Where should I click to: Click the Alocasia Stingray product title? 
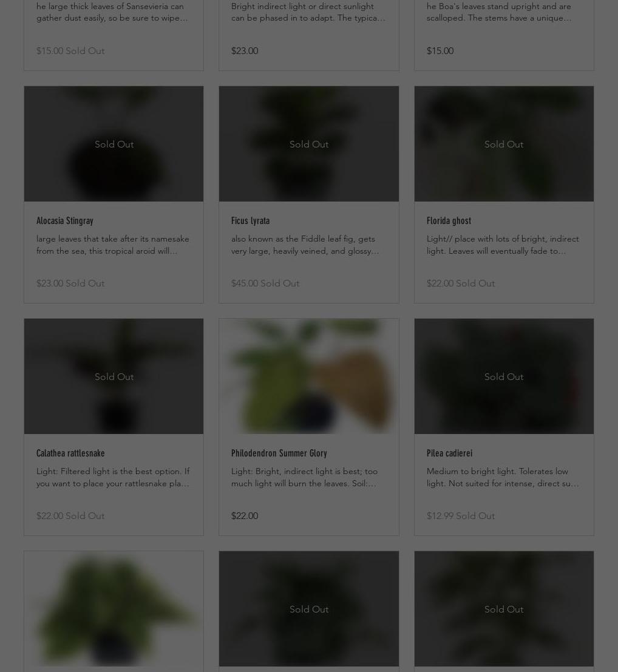(65, 221)
